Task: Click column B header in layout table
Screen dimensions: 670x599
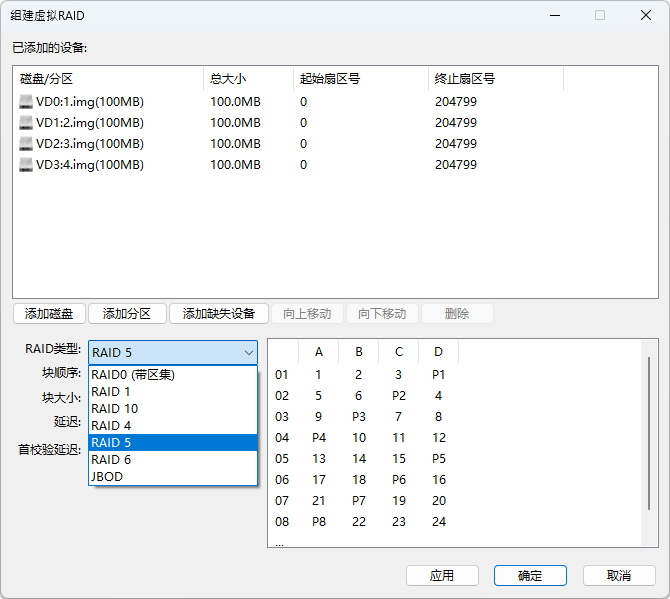Action: 359,352
